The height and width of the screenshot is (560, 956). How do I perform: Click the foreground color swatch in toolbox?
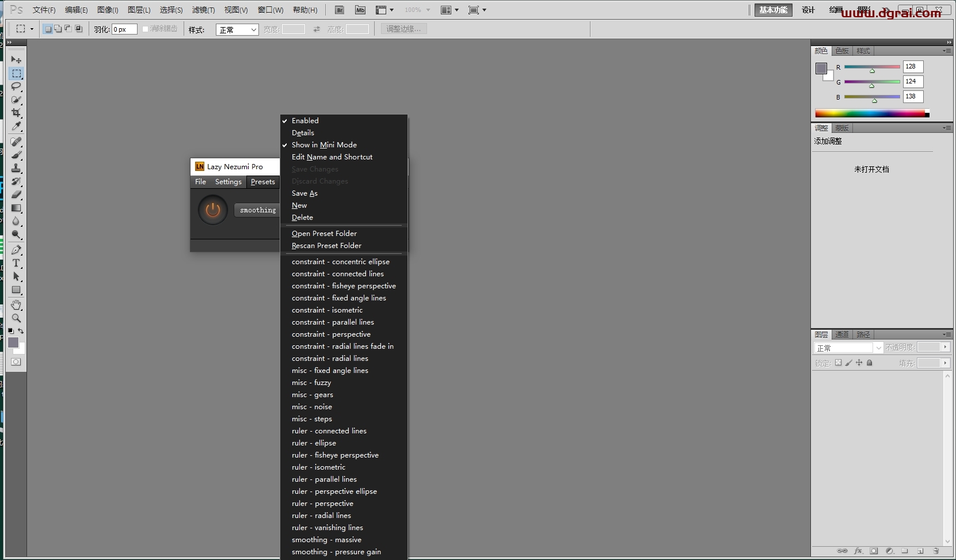click(13, 342)
